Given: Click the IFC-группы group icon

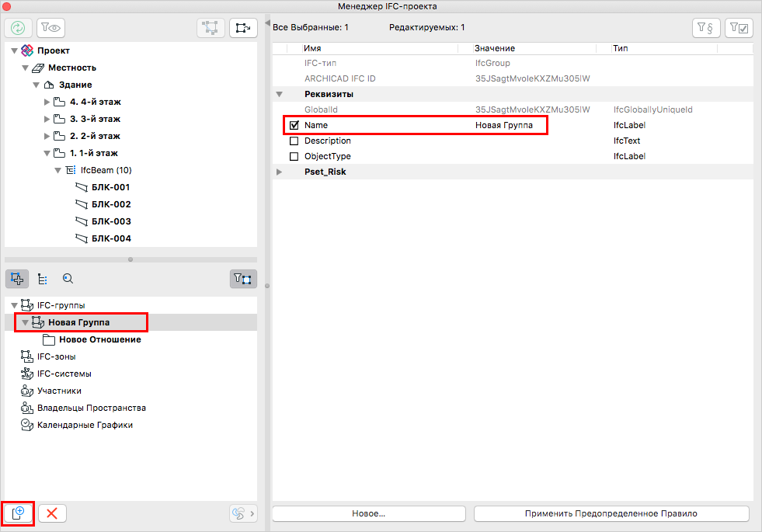Looking at the screenshot, I should click(x=27, y=305).
